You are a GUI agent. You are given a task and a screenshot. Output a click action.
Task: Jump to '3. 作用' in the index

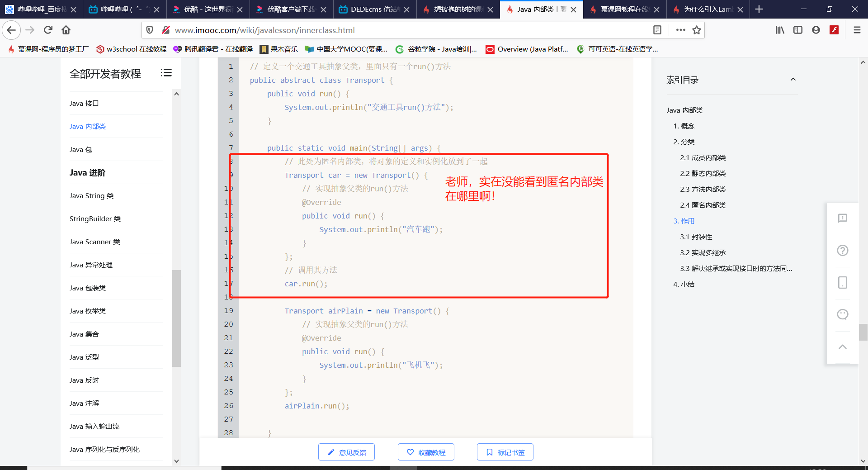click(x=684, y=221)
